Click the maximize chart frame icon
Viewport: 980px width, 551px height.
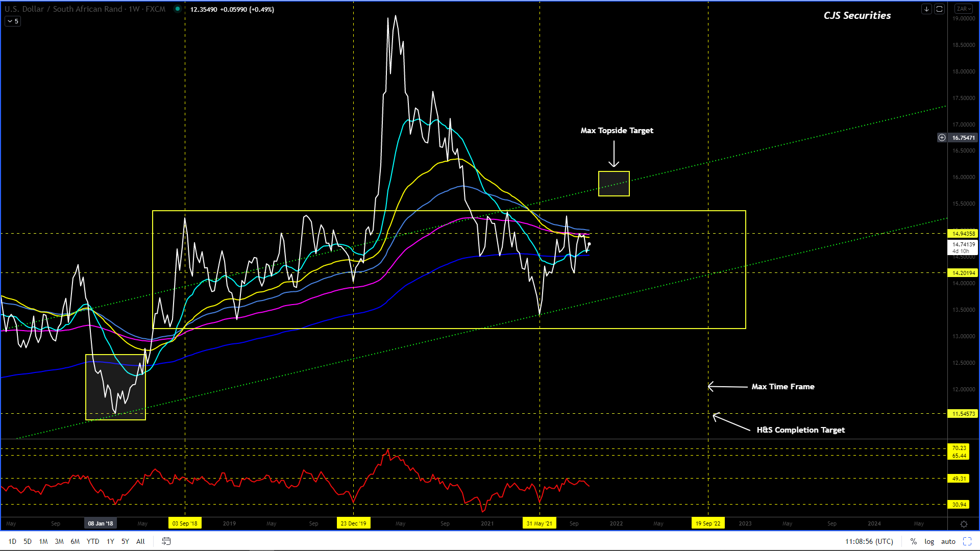coord(939,9)
